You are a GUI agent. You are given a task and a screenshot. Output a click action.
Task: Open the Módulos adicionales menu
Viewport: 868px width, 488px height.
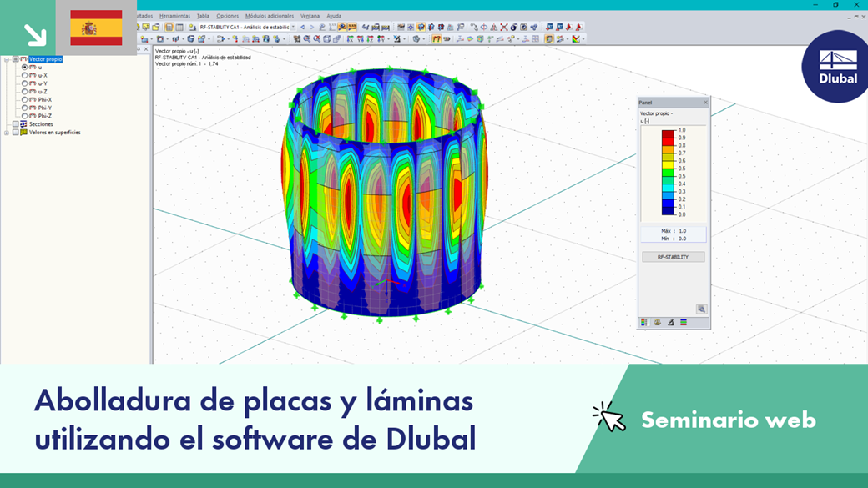[x=270, y=16]
